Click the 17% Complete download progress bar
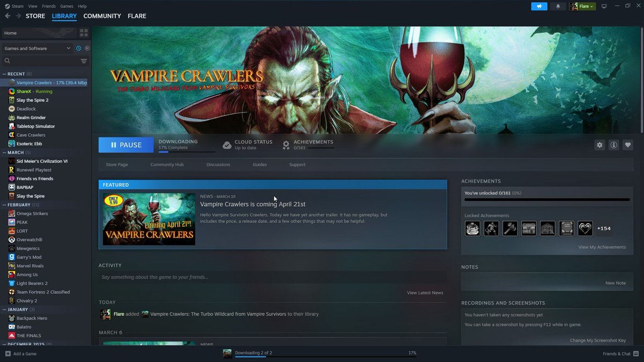Screen dimensions: 644x362 coord(187,152)
